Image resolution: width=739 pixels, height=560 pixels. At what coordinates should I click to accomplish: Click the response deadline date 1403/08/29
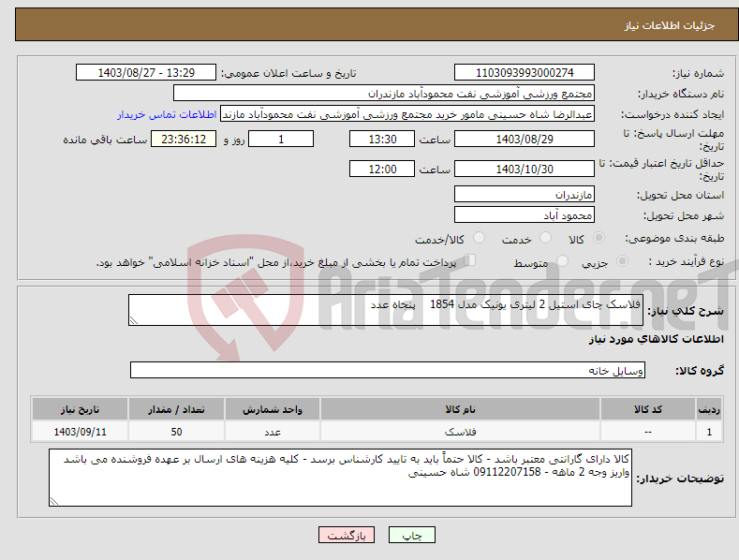[x=525, y=139]
